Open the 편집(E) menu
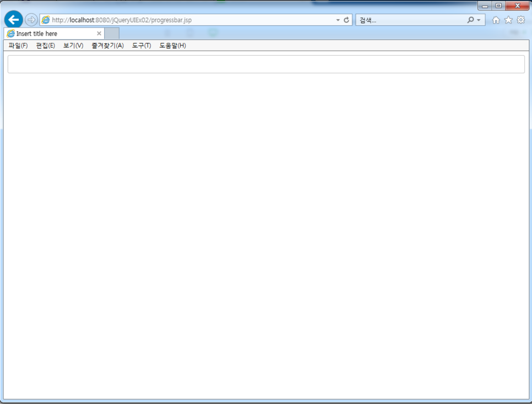This screenshot has width=532, height=404. point(46,46)
